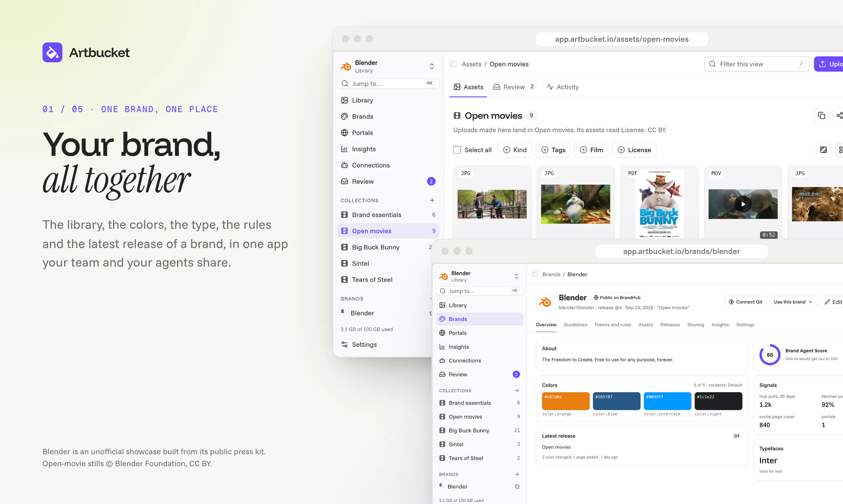Open the Use this brand dropdown
The image size is (843, 504).
pyautogui.click(x=793, y=302)
